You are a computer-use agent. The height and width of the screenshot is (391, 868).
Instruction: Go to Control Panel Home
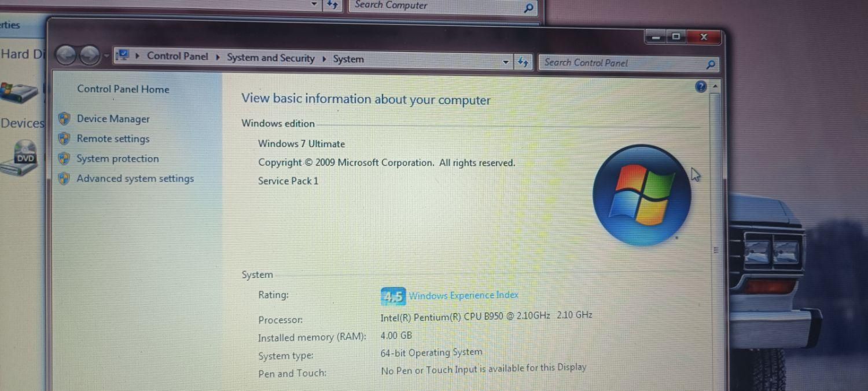[123, 89]
